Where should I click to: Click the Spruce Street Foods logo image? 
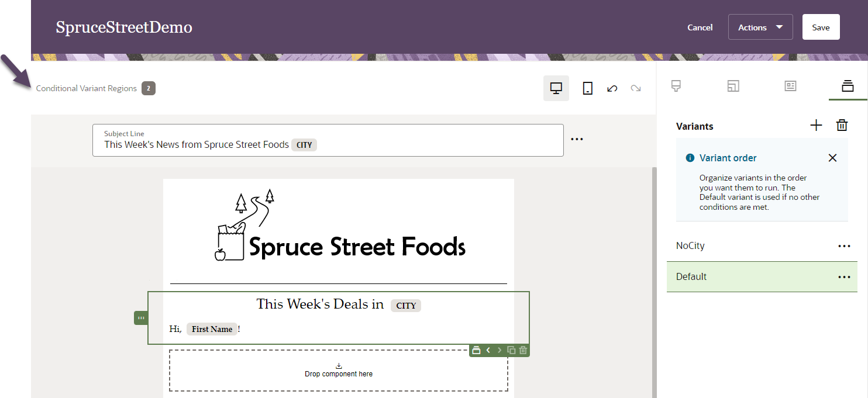tap(340, 226)
